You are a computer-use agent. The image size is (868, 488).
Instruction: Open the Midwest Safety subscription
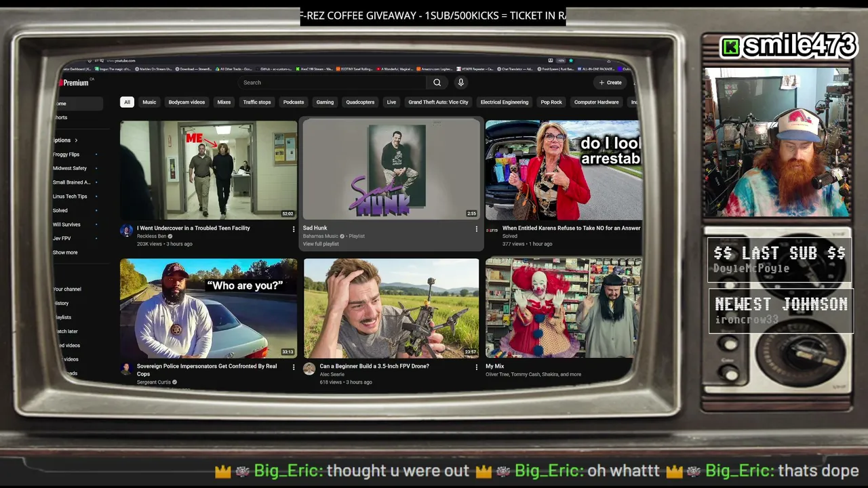pyautogui.click(x=70, y=168)
